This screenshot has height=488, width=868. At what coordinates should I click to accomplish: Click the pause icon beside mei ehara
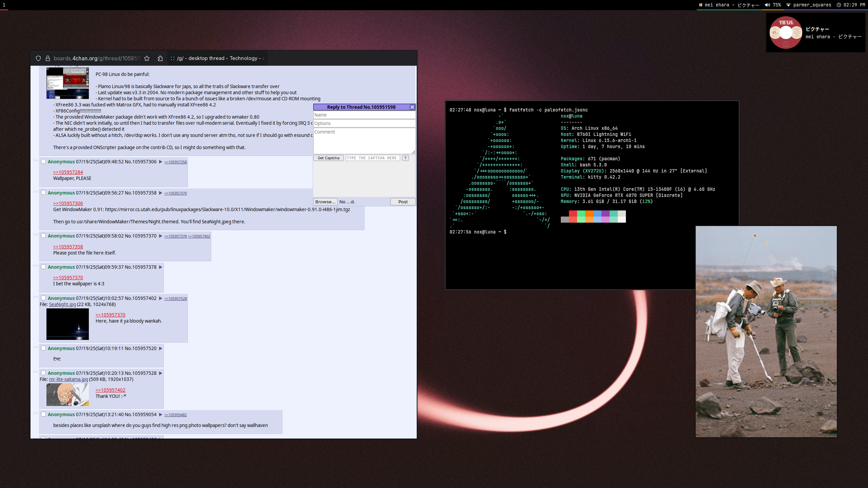(701, 5)
